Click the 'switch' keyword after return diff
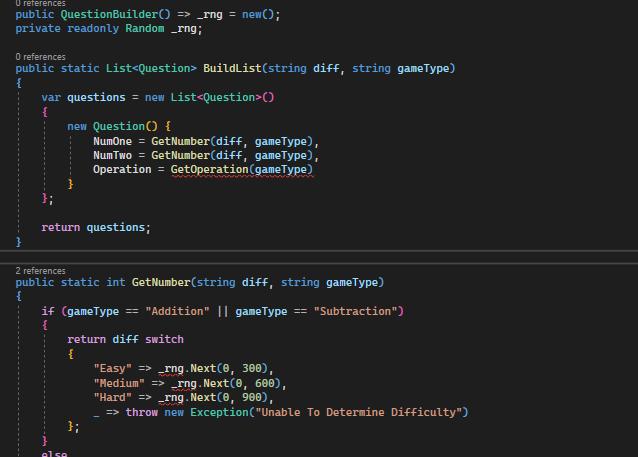 pyautogui.click(x=164, y=339)
